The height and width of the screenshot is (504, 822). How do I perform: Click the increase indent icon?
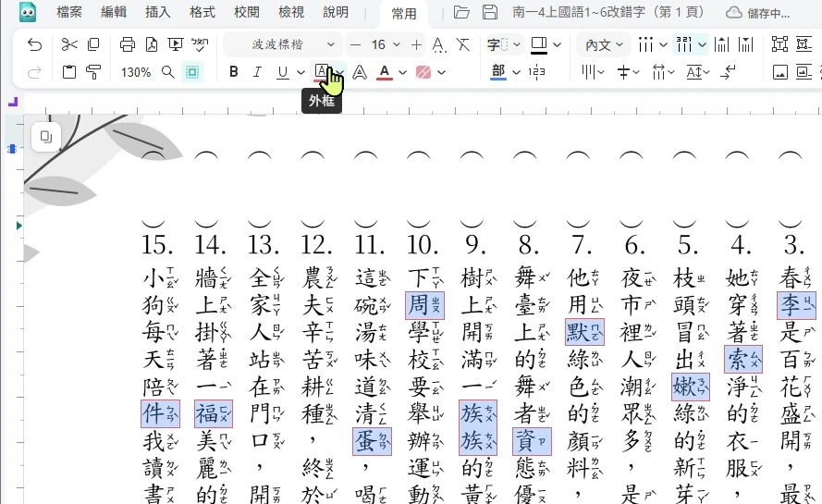(745, 45)
